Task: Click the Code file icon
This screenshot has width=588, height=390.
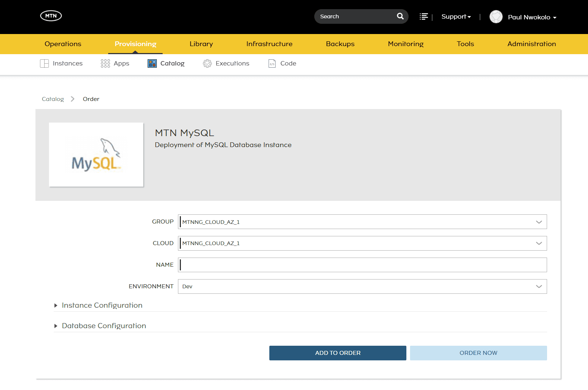Action: pos(272,63)
